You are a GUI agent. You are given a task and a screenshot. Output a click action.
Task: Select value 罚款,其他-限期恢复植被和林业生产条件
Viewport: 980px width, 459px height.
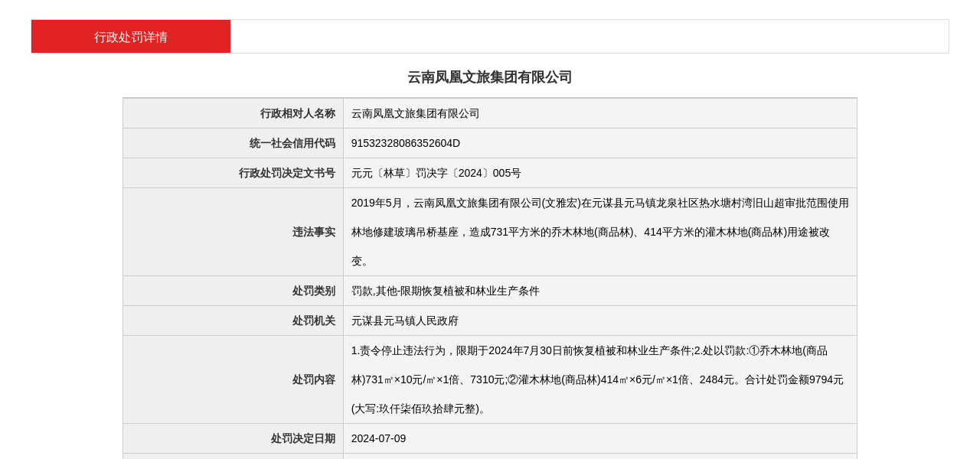click(x=446, y=291)
